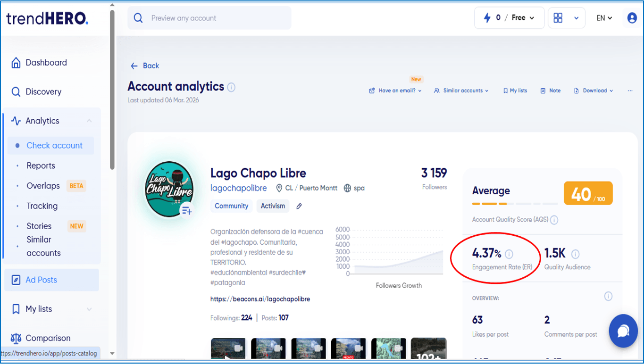644x364 pixels.
Task: Open the beacons.ai/lagochapolibre link
Action: click(x=260, y=299)
